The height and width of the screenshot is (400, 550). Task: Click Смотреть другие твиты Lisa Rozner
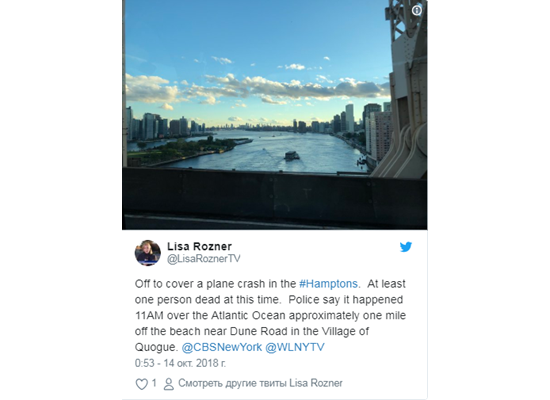pos(260,383)
